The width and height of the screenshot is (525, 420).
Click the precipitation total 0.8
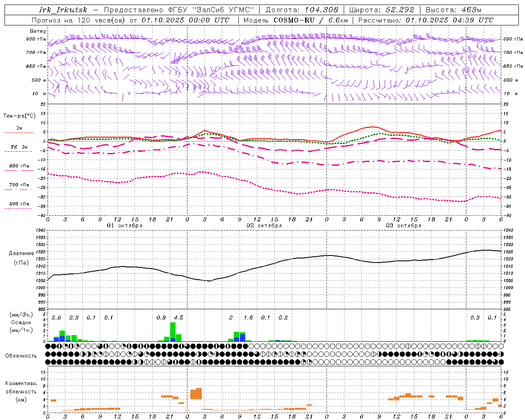161,318
